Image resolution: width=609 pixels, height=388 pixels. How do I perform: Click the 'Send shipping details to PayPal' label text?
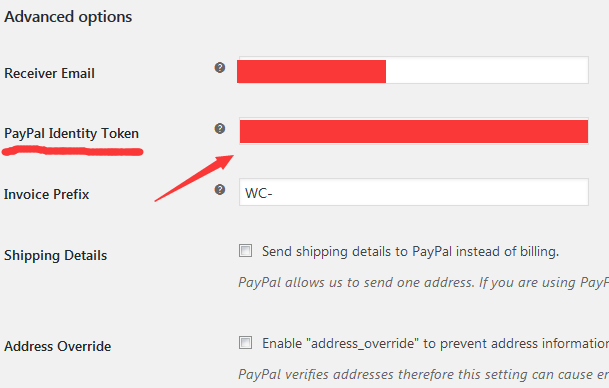pos(410,252)
